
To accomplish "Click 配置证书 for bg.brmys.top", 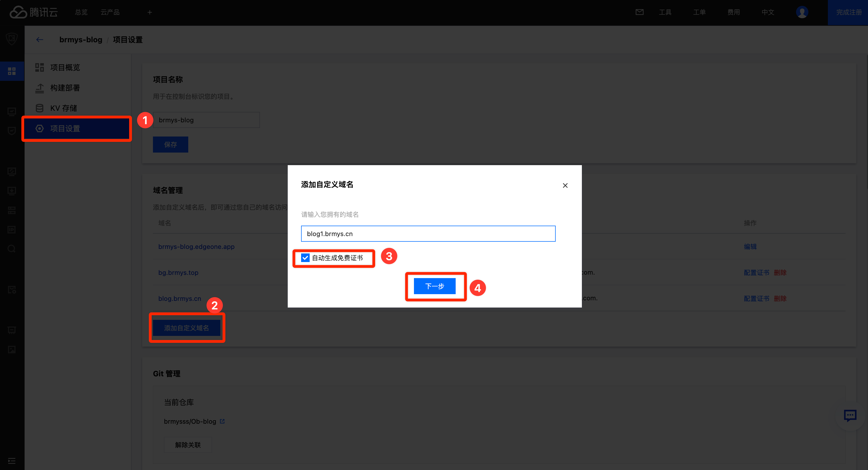I will 756,272.
